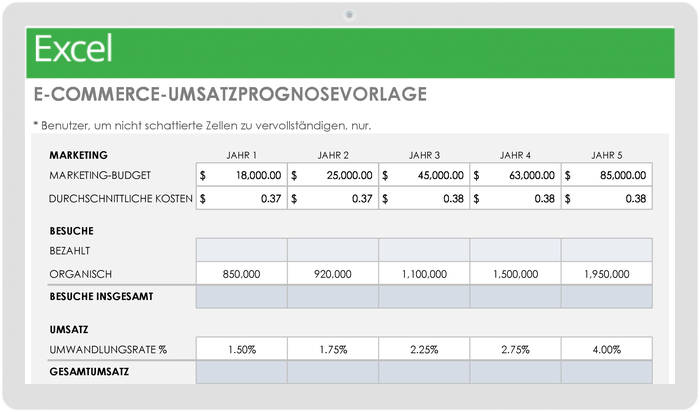Select the shaded Bezahlt cell for Jahr 5
This screenshot has width=700, height=412.
click(x=607, y=250)
